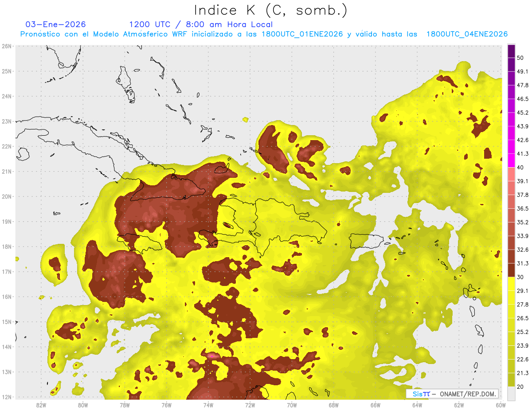Screen dimensions: 532x411
Task: Click the colorbar value "32.6"
Action: (x=522, y=250)
